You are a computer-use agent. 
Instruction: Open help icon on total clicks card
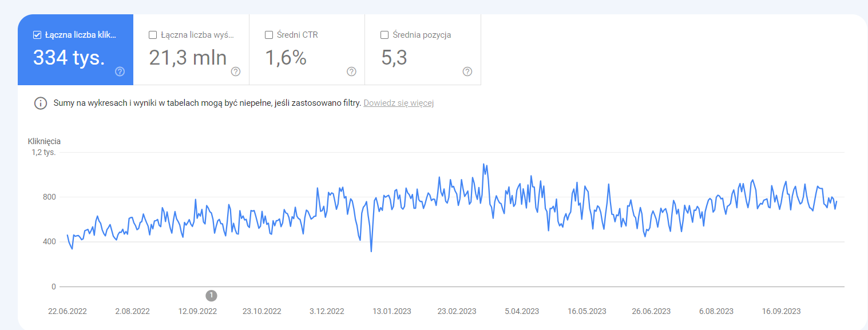pos(120,71)
